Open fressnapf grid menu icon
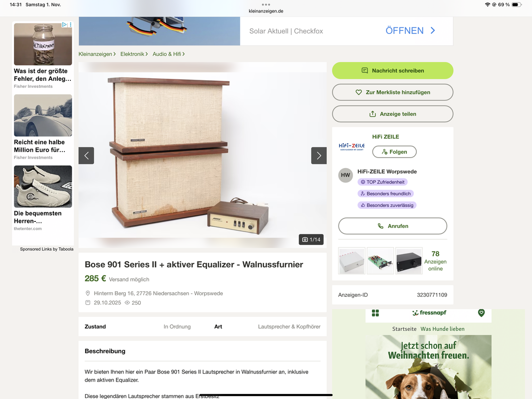Screen dimensions: 532x399 coord(375,313)
